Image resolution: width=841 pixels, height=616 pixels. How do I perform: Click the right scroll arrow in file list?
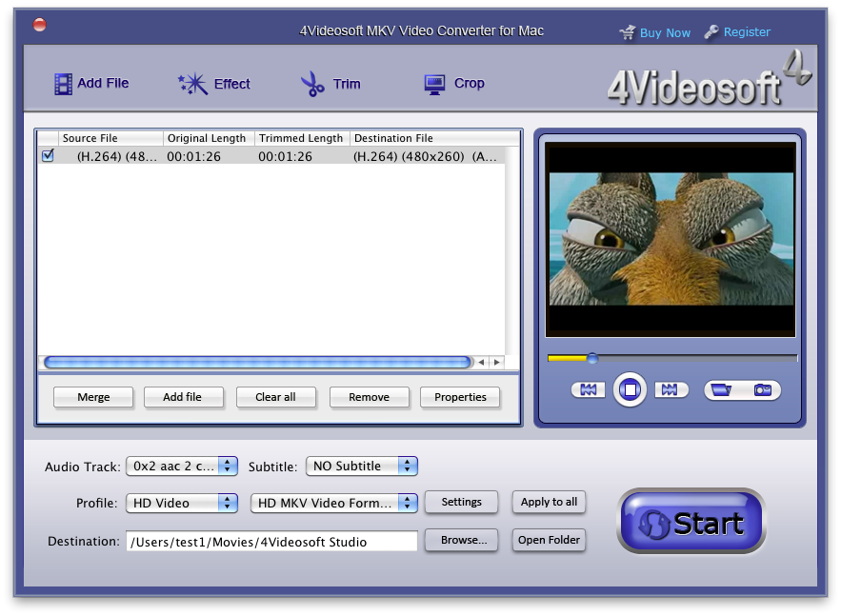pyautogui.click(x=496, y=363)
